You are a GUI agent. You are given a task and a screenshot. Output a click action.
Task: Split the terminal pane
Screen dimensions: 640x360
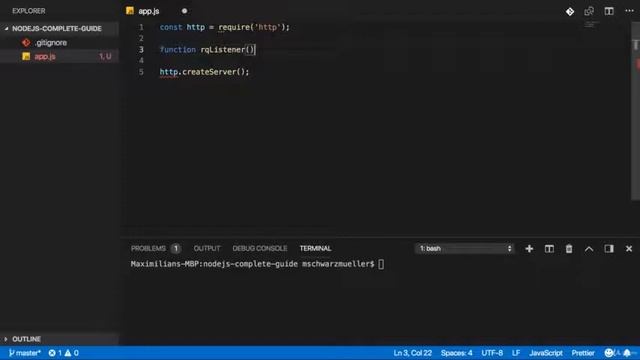549,249
